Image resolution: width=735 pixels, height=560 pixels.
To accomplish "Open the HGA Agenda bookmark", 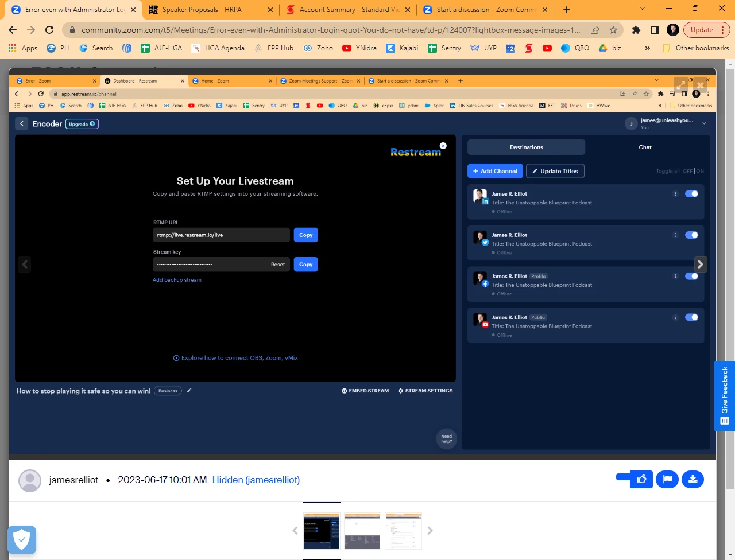I will (x=218, y=48).
